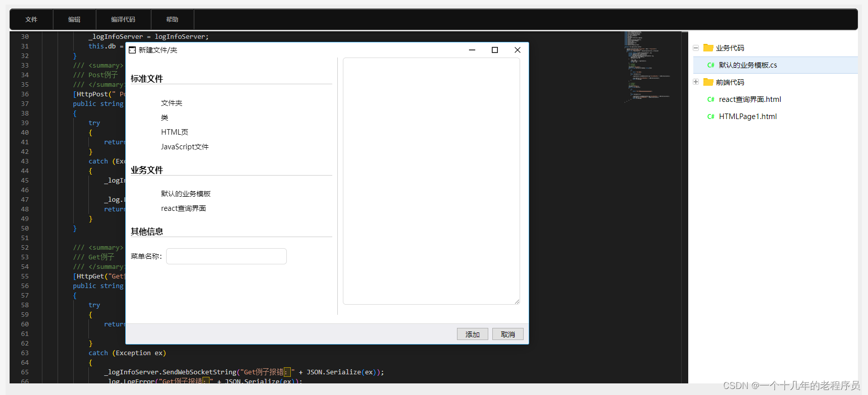Choose 类 under 标准文件
The height and width of the screenshot is (395, 868).
point(165,118)
